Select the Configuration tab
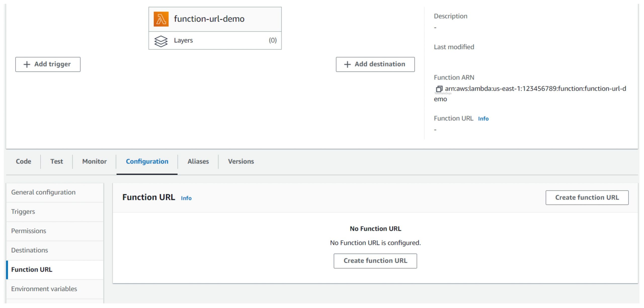The width and height of the screenshot is (644, 308). (x=147, y=161)
